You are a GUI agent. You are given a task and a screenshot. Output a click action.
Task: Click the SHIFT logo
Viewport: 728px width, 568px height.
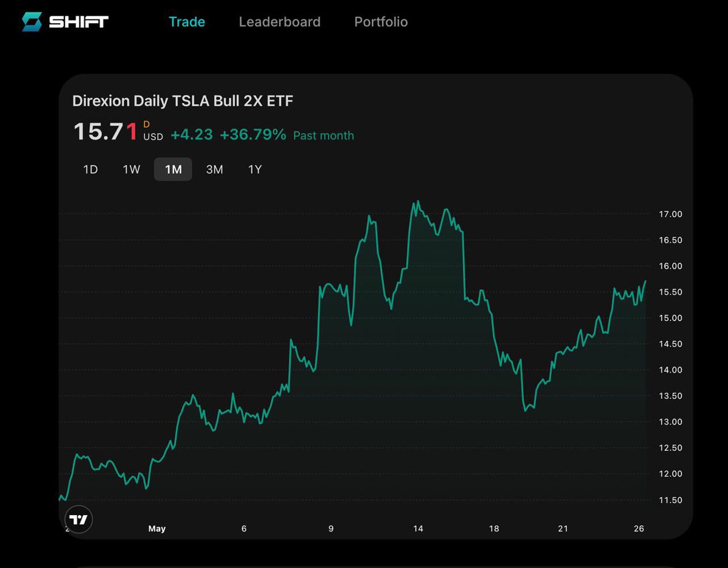(x=65, y=22)
